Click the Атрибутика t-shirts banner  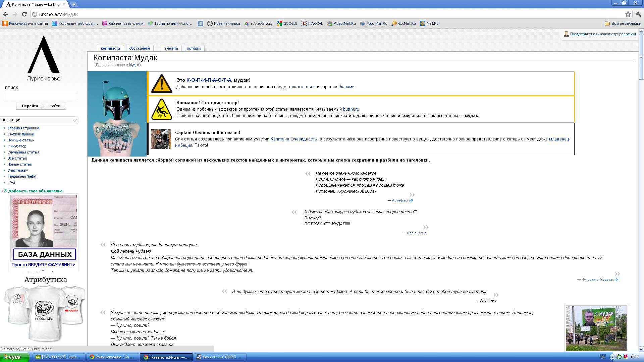(x=45, y=308)
